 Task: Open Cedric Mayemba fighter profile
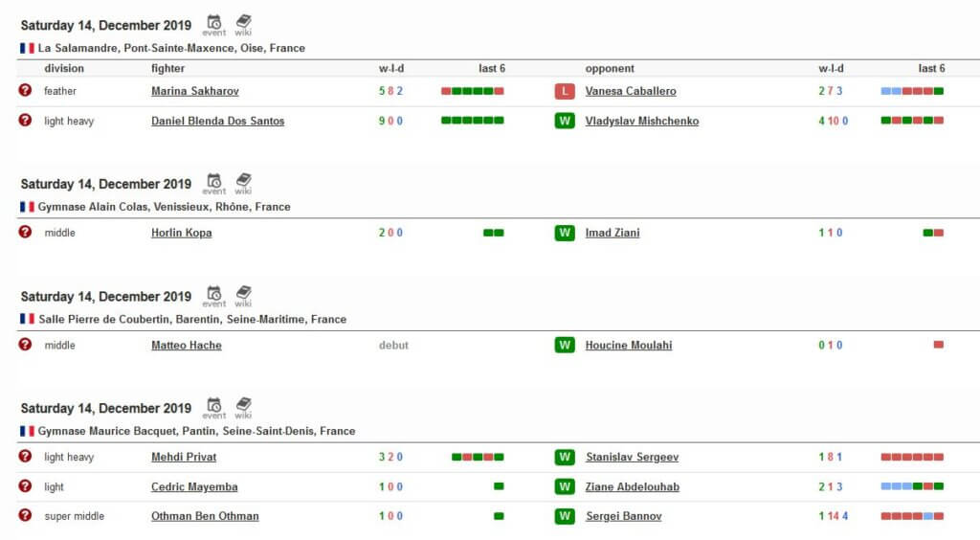click(194, 486)
